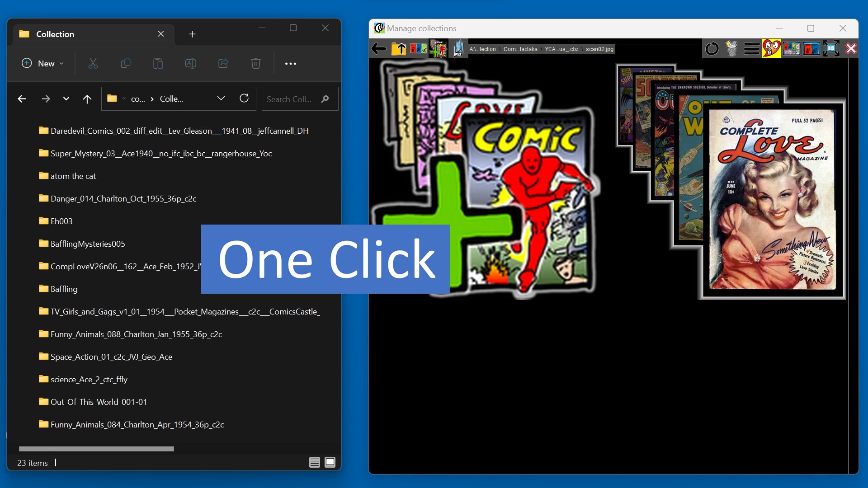868x488 pixels.
Task: Expand recent locations chevron in Explorer
Action: click(x=66, y=99)
